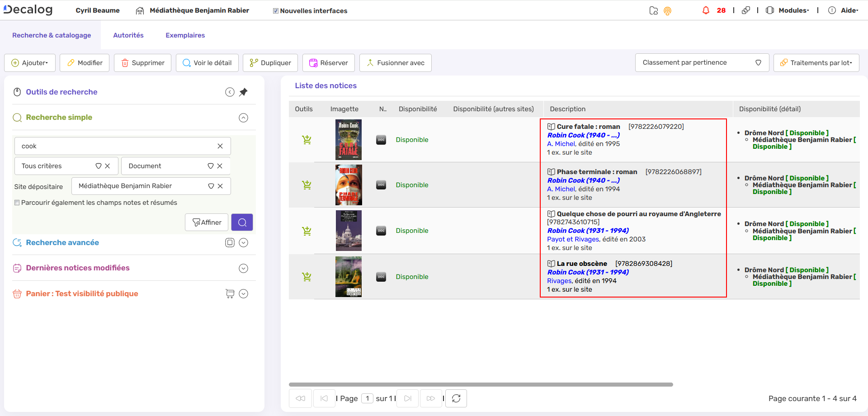
Task: Open the basket icon next to 'Panier : Test visibilité publique'
Action: point(230,293)
